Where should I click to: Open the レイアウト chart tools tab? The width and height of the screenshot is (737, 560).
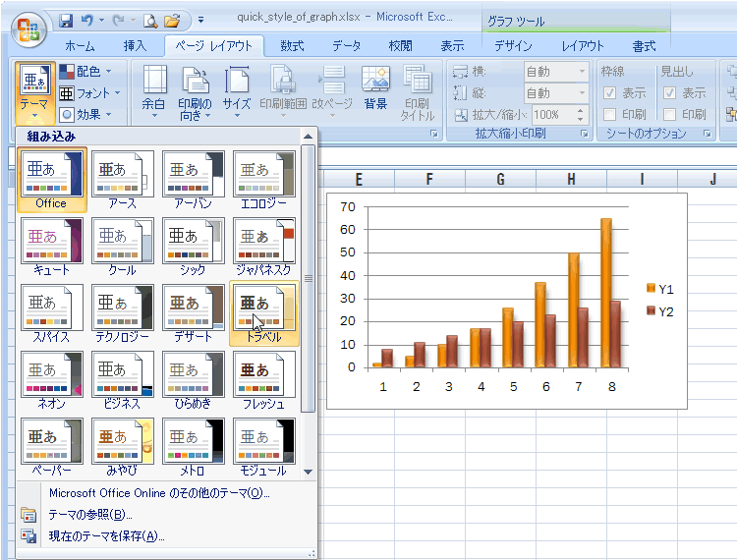583,46
